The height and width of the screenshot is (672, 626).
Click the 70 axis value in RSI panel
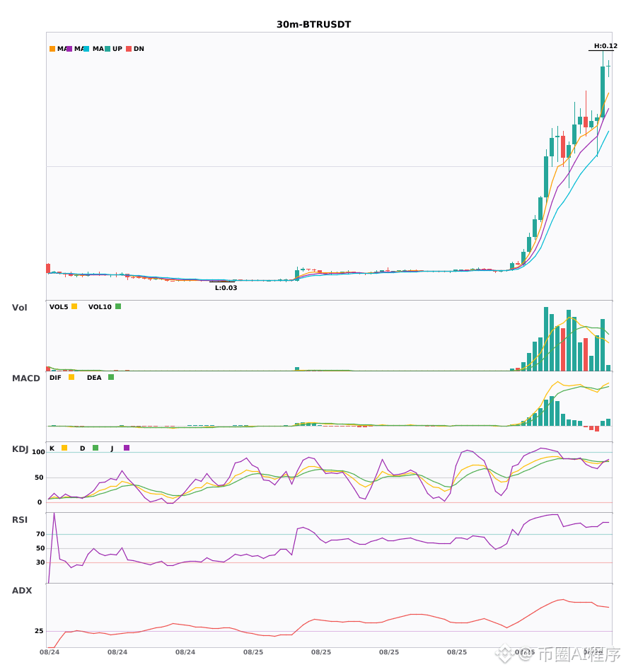[x=40, y=534]
